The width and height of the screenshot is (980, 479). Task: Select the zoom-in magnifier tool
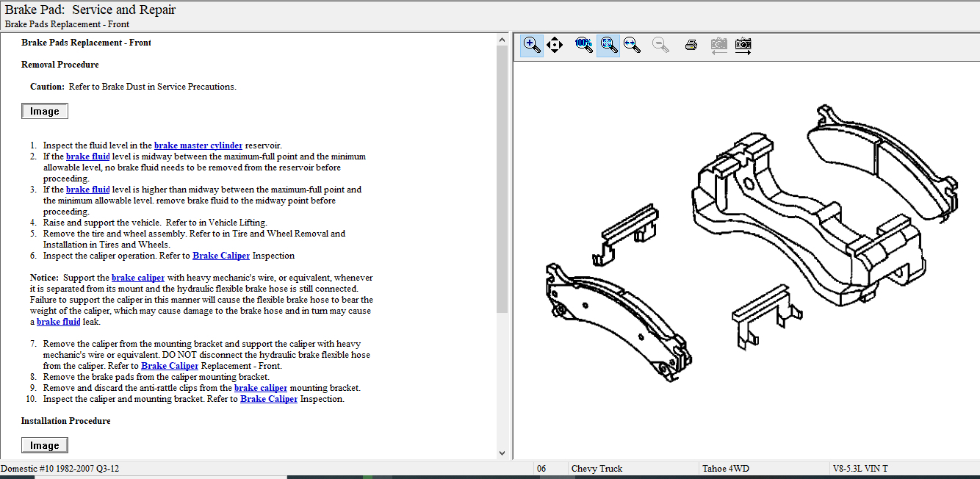click(532, 45)
